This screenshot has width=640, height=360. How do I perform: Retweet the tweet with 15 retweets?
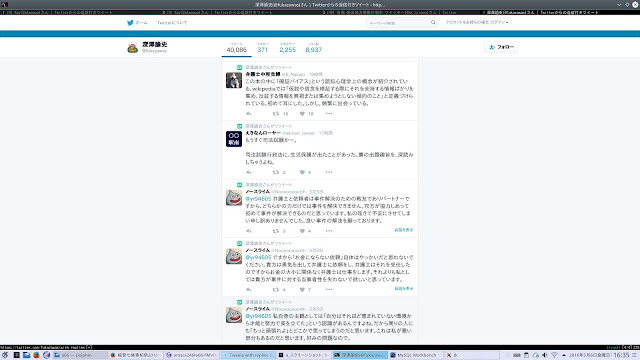click(x=276, y=113)
